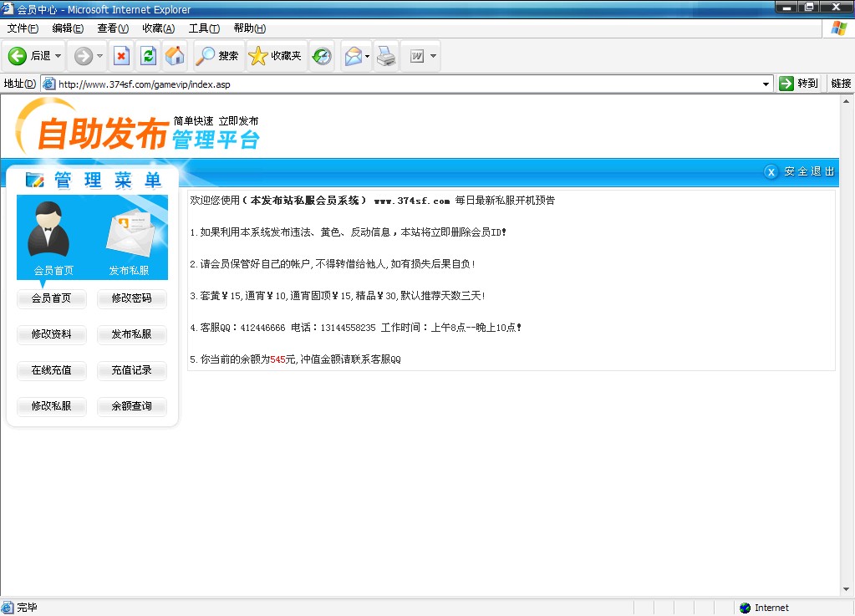Viewport: 855px width, 616px height.
Task: Click the IE Stop button icon
Action: point(121,56)
